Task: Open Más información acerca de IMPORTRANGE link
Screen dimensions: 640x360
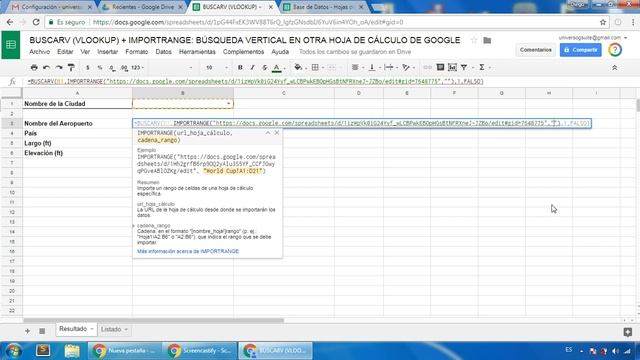Action: [188, 251]
